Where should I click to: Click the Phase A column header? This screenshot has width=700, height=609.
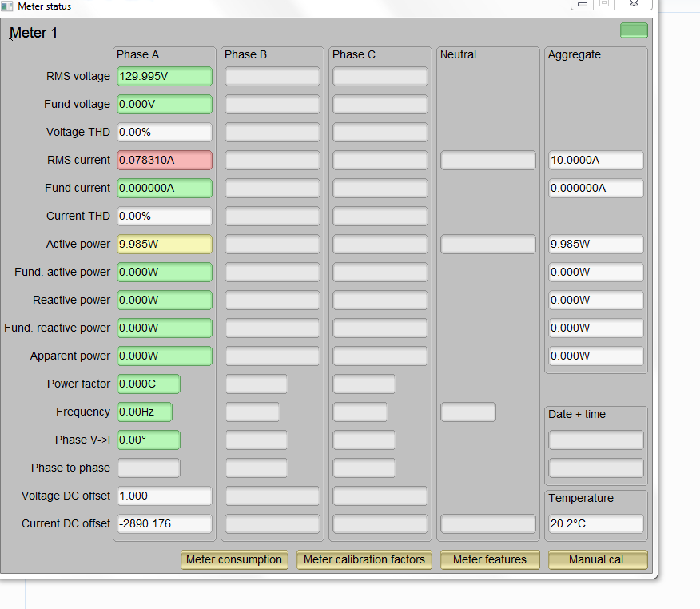[x=137, y=54]
